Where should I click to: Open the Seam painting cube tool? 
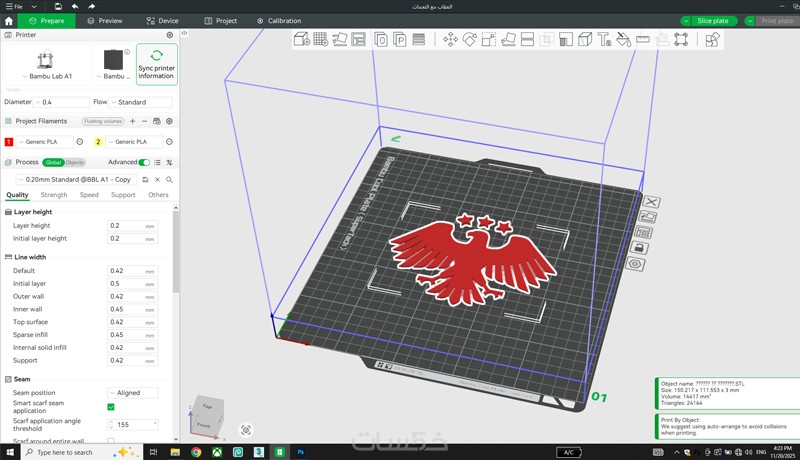point(585,39)
